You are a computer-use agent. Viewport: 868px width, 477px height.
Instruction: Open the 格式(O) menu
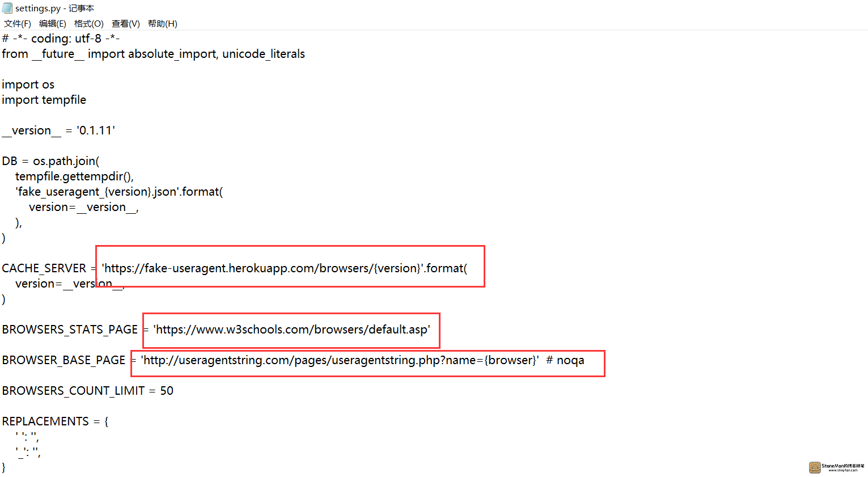pos(89,23)
